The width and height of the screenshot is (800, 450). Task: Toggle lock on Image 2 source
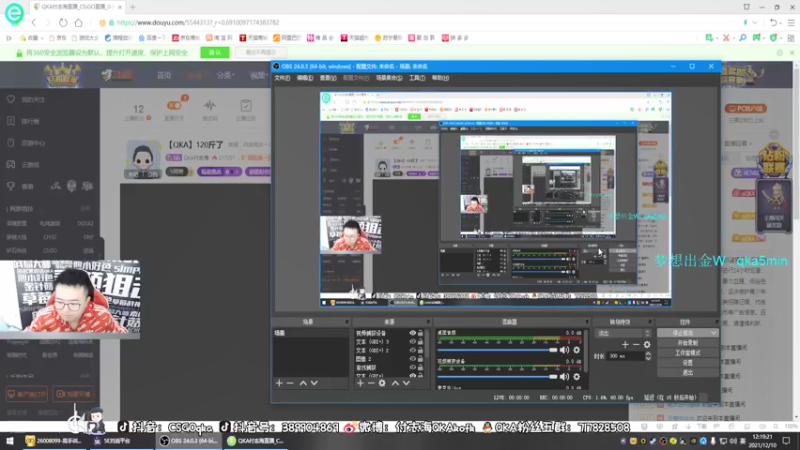coord(420,359)
